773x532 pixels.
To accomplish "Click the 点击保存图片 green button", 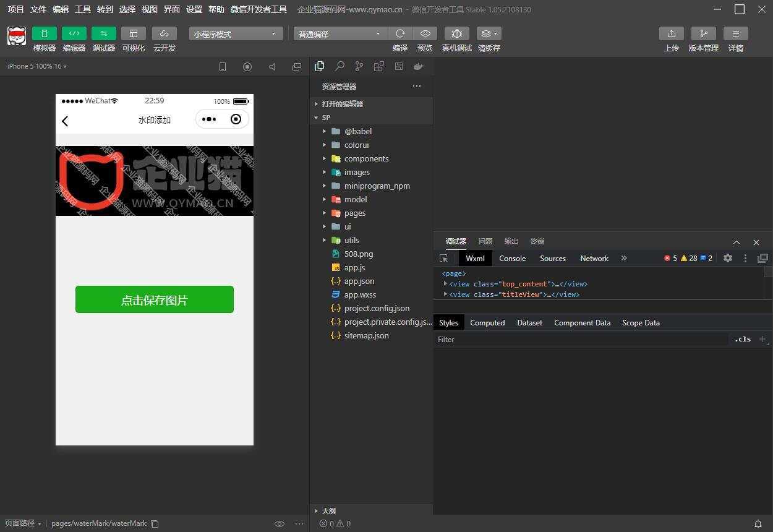I will click(154, 299).
